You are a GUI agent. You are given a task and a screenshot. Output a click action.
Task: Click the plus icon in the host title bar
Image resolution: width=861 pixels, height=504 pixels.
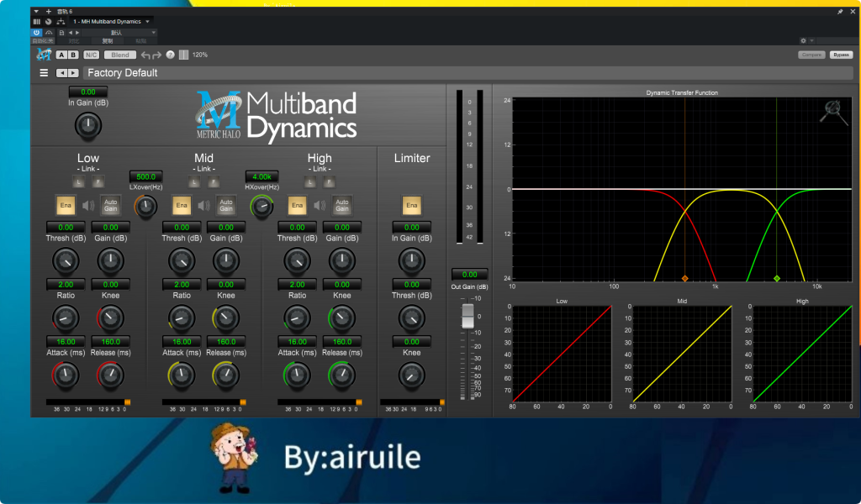48,12
